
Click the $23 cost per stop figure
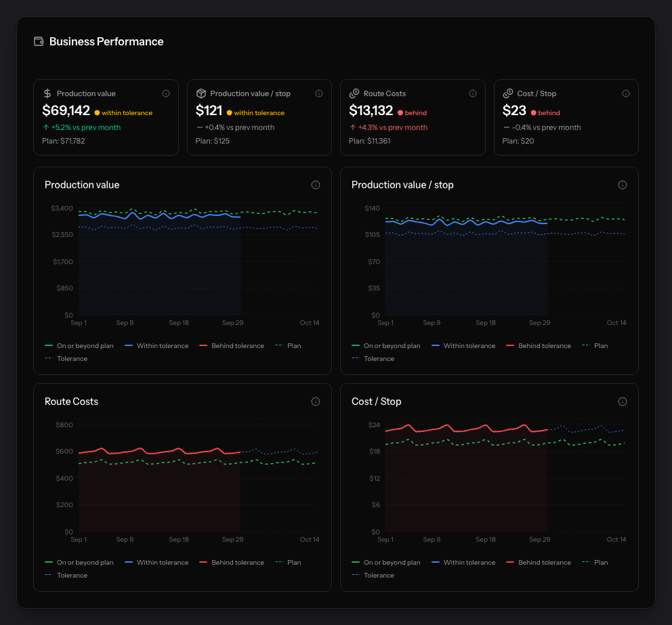point(514,110)
